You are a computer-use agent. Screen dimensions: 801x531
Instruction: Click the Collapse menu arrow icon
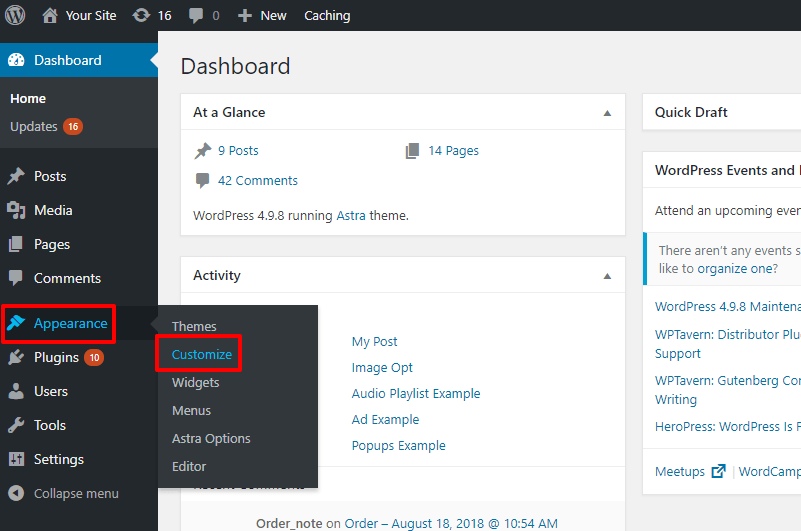pos(16,493)
